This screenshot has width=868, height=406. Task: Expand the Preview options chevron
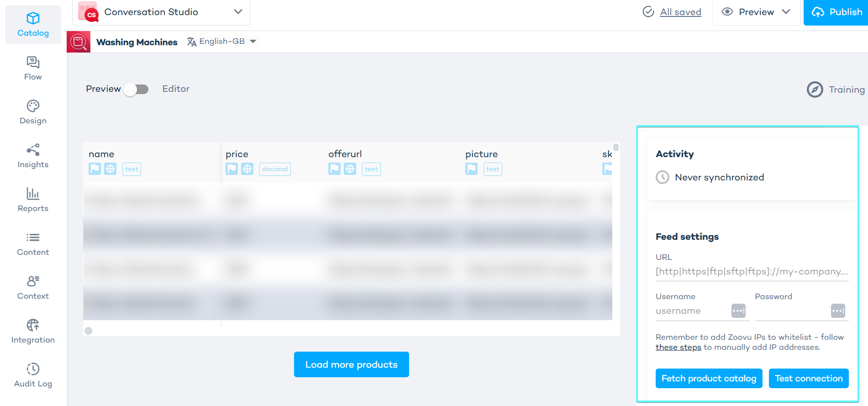click(x=786, y=12)
